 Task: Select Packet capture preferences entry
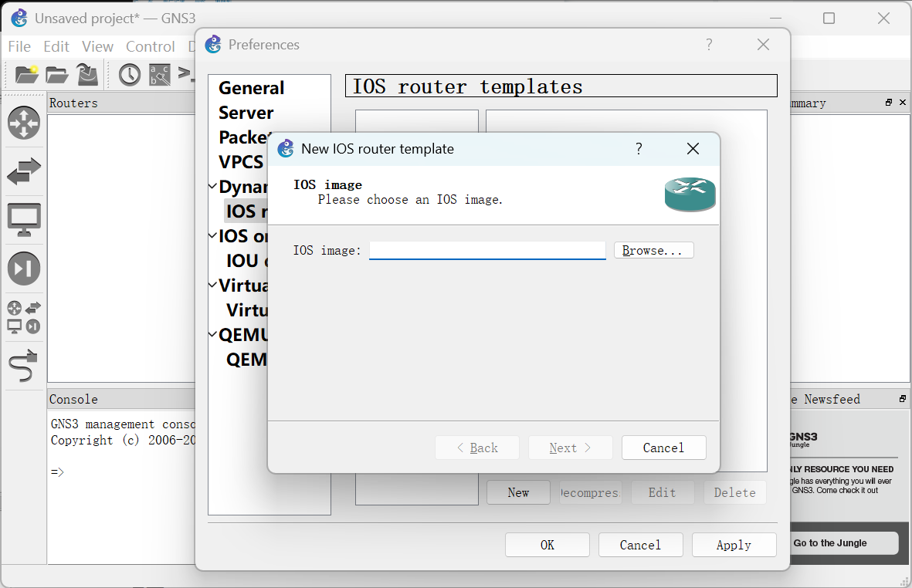pyautogui.click(x=244, y=137)
